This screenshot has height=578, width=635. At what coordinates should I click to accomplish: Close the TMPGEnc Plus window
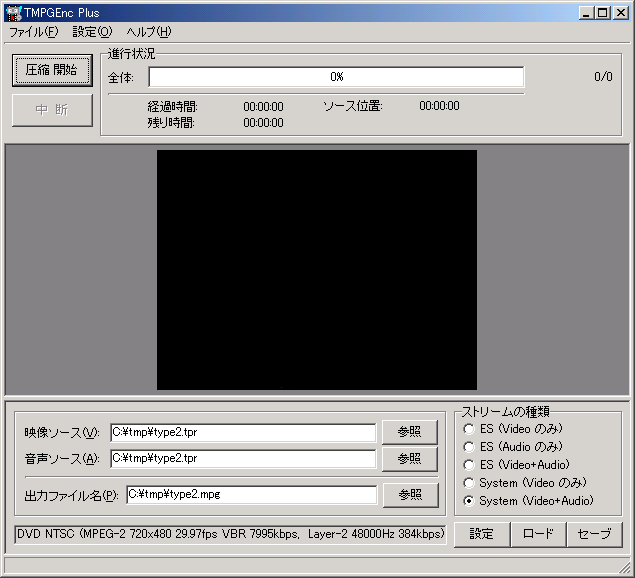pyautogui.click(x=620, y=13)
